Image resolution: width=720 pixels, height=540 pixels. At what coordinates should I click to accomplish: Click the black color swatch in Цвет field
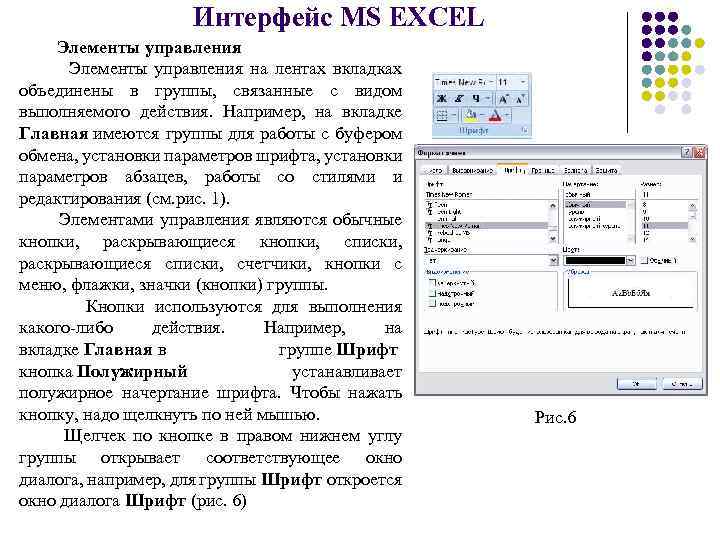click(x=595, y=260)
